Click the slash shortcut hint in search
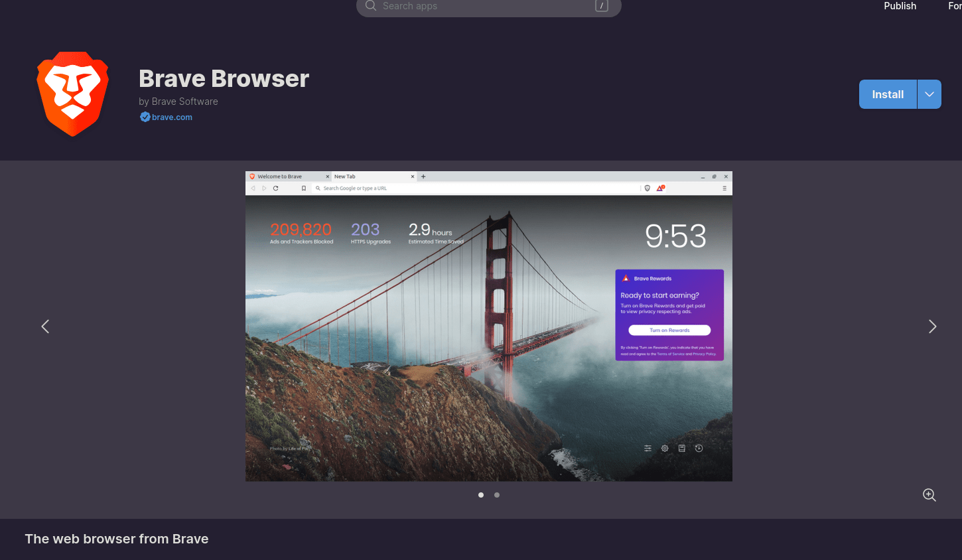962x560 pixels. pyautogui.click(x=602, y=6)
